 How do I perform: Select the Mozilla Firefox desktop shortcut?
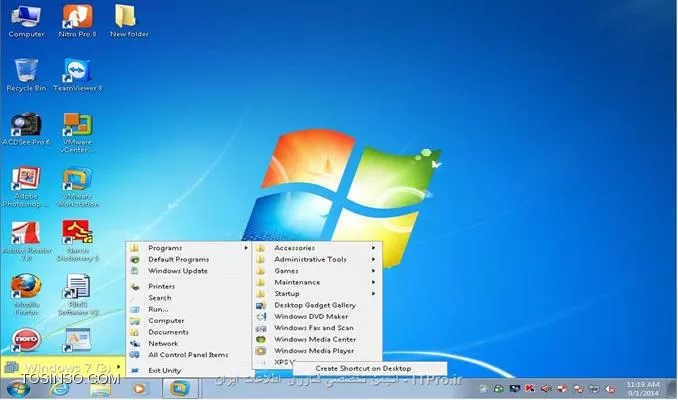pyautogui.click(x=26, y=294)
